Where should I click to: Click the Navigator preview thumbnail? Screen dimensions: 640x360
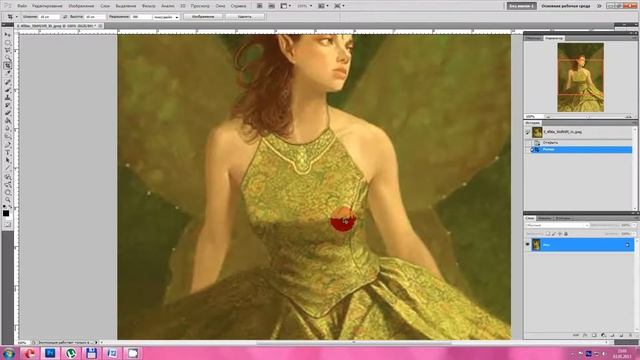point(580,77)
